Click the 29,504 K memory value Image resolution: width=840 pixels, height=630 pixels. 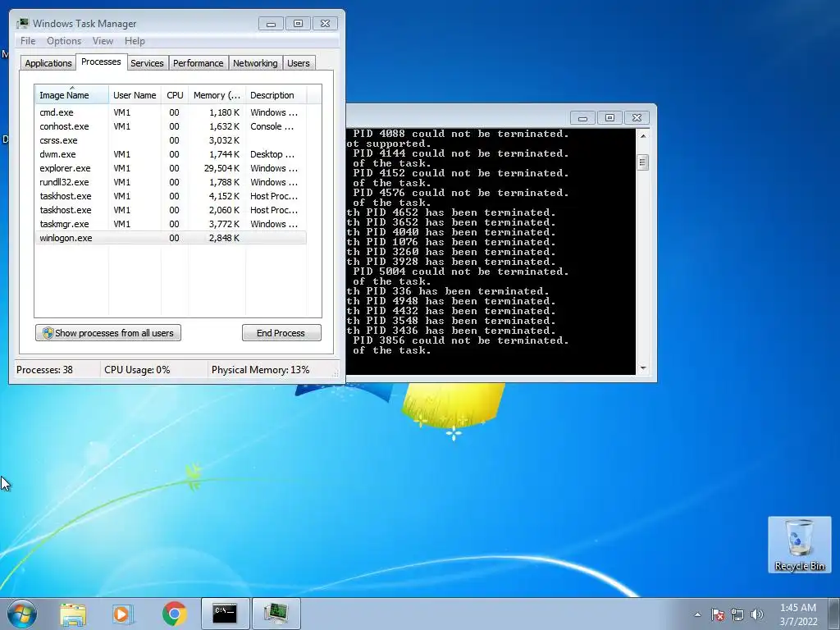[221, 168]
